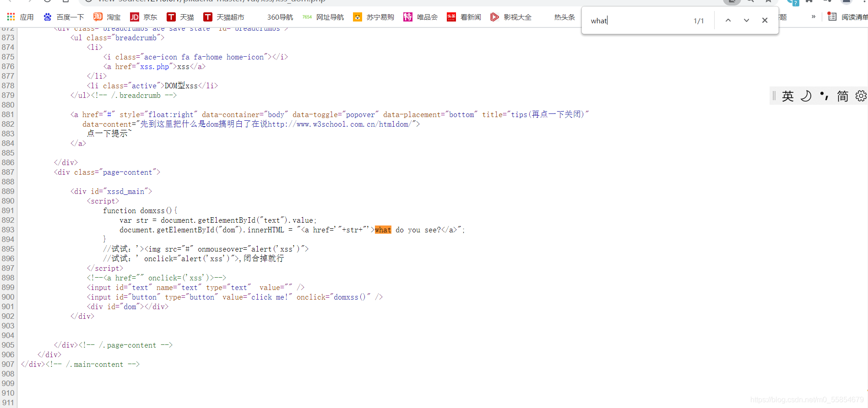Open the 阅读清单 reading list
Viewport: 868px width, 408px height.
(x=847, y=17)
